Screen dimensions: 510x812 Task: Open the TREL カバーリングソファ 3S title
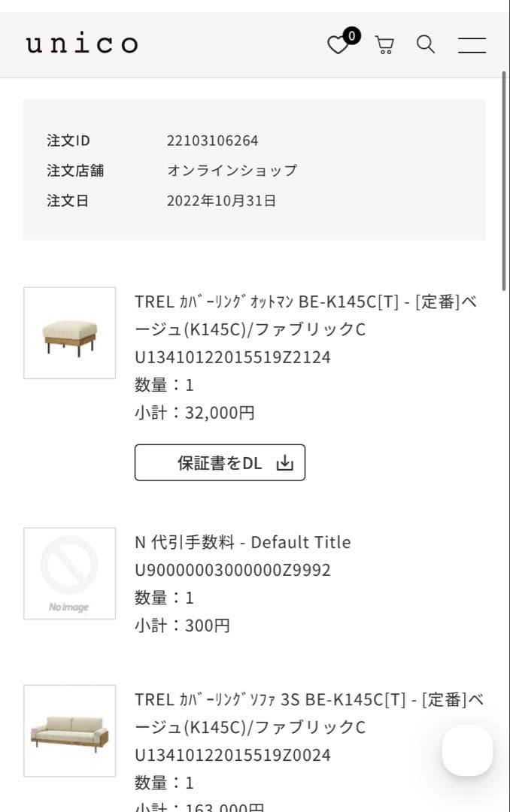tap(308, 714)
